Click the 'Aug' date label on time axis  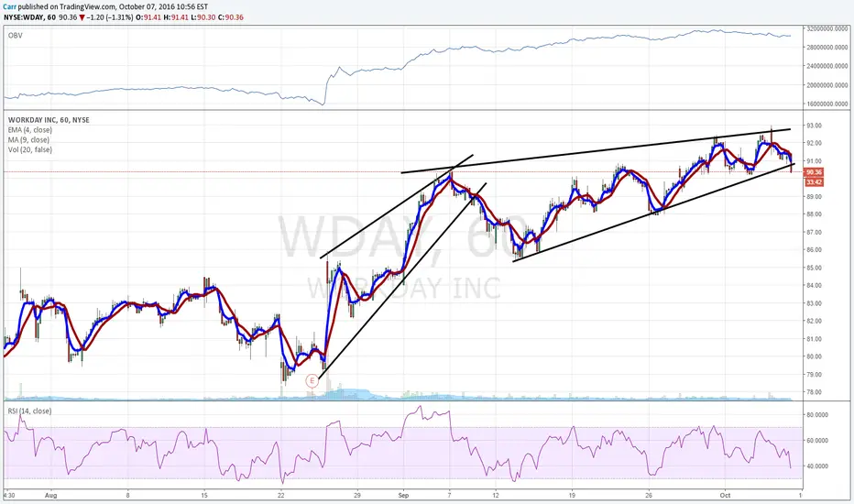(x=50, y=495)
